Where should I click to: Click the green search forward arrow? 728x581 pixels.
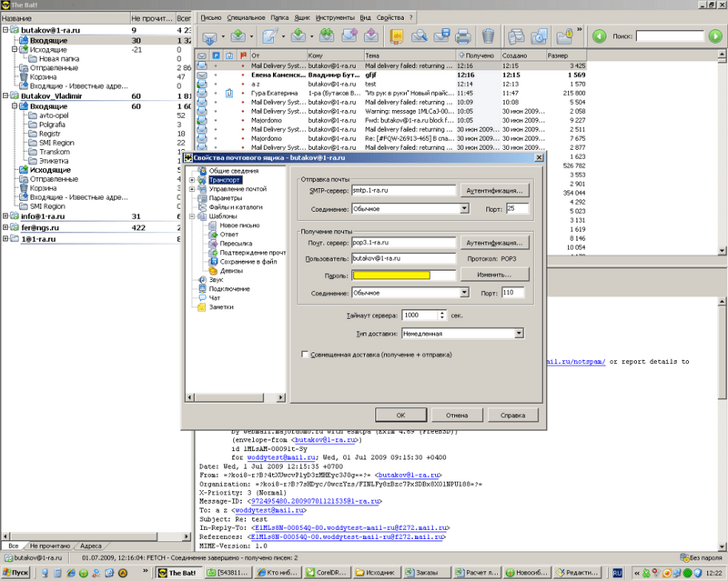(715, 36)
